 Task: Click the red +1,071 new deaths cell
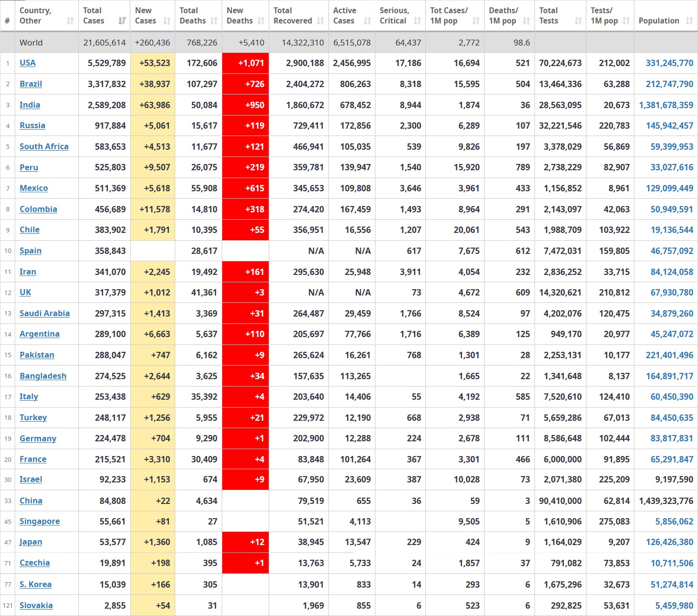click(x=246, y=63)
